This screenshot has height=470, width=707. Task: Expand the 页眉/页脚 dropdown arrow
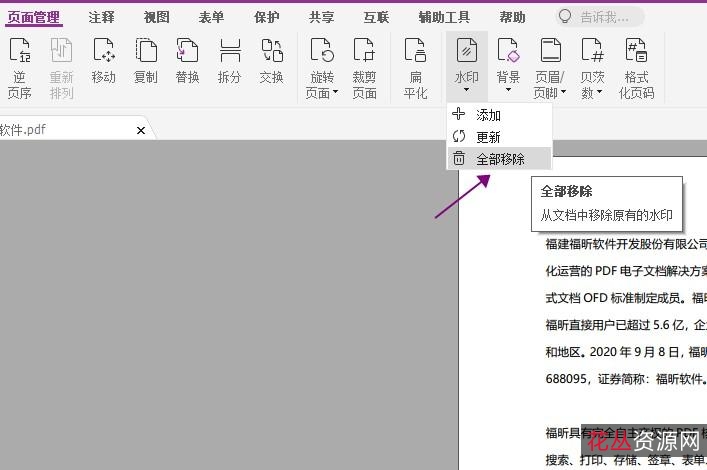pyautogui.click(x=564, y=92)
